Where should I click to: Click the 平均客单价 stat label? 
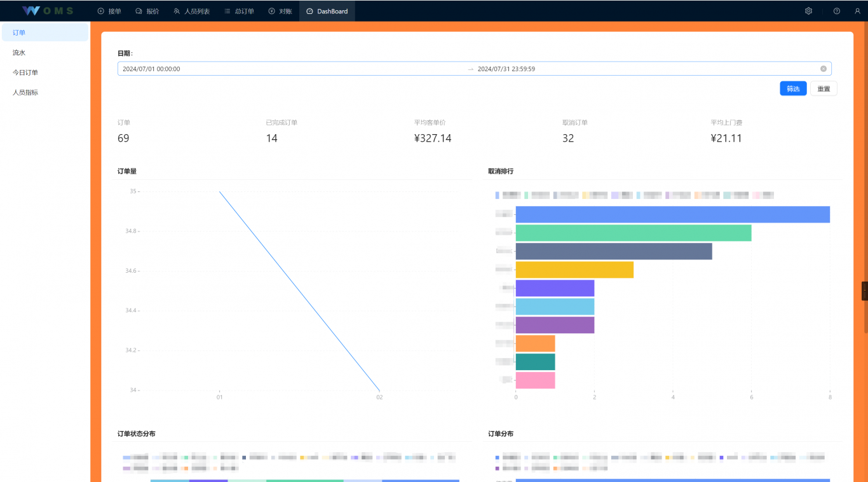[x=430, y=122]
